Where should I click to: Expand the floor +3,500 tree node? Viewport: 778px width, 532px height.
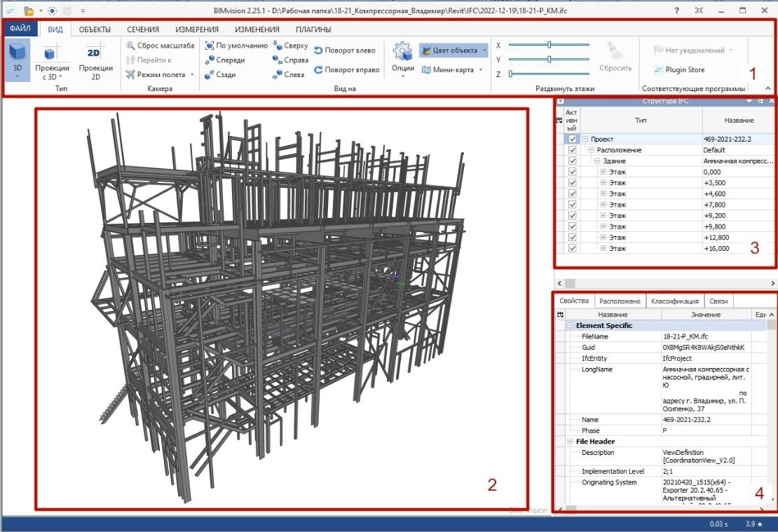click(603, 183)
